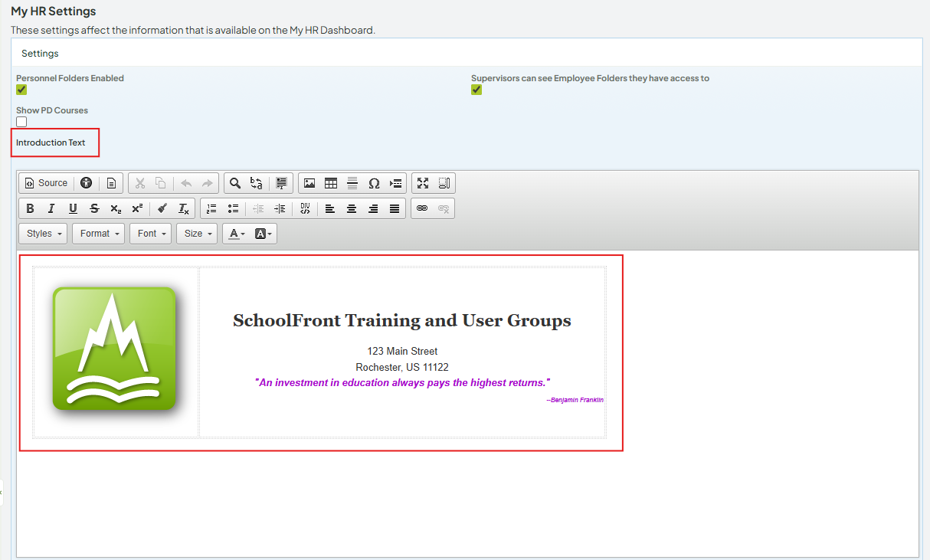Screen dimensions: 930x560
Task: Insert a special character (omega)
Action: pyautogui.click(x=374, y=183)
